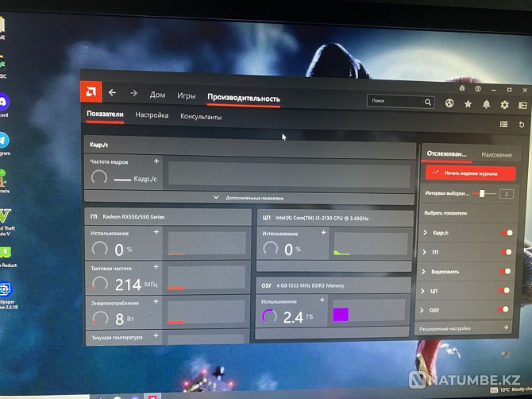Add CPU Использование metric with plus
This screenshot has width=532, height=399.
point(323,233)
